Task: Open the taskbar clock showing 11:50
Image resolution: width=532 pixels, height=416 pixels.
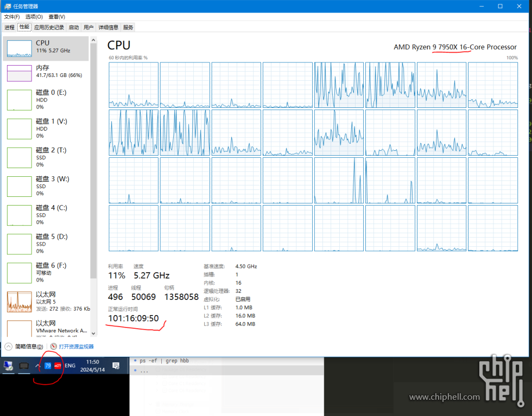Action: (93, 366)
